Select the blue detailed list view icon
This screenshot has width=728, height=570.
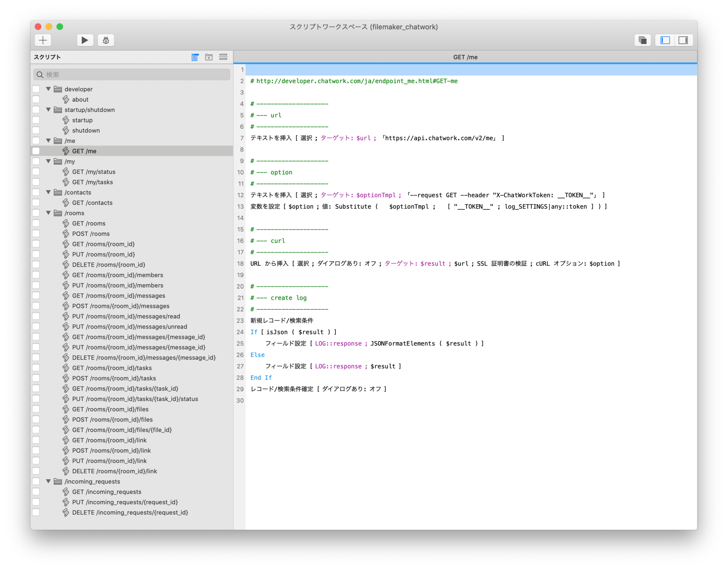coord(194,57)
